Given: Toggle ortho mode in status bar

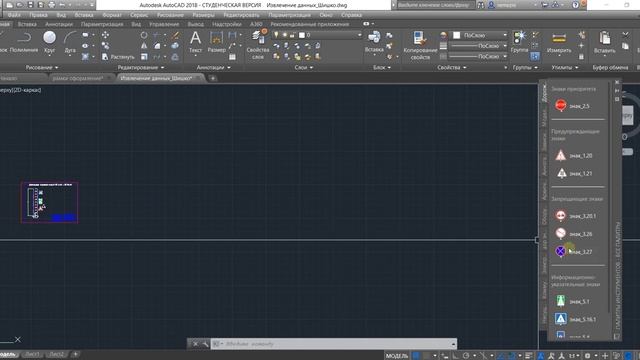Looking at the screenshot, I should click(455, 356).
